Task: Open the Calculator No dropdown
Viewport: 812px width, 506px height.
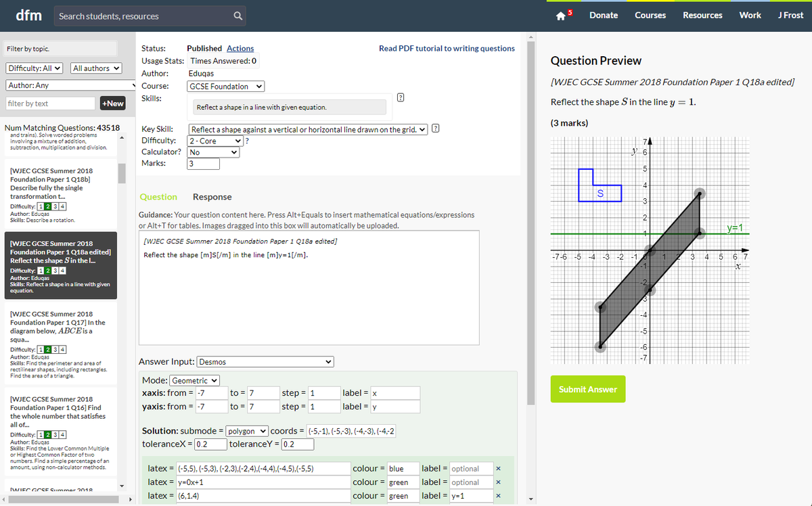Action: pyautogui.click(x=214, y=152)
